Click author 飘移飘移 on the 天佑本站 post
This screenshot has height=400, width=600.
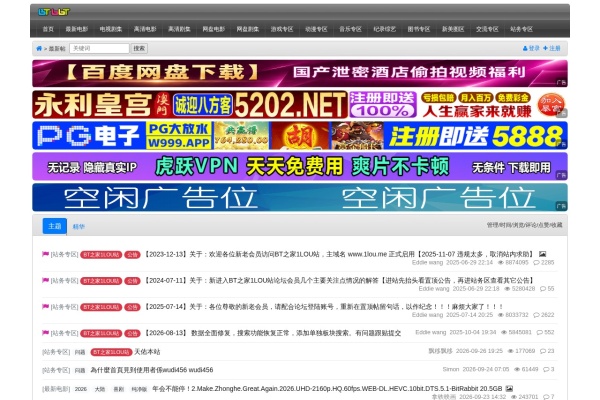440,351
